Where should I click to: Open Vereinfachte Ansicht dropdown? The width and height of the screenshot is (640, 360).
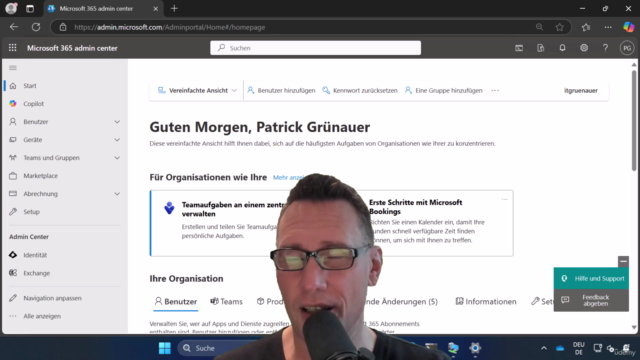tap(197, 90)
